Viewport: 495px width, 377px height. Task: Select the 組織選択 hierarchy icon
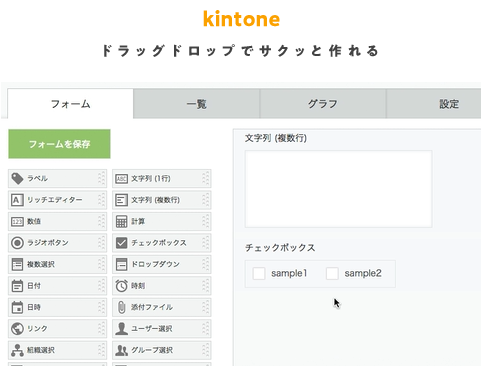pos(17,350)
